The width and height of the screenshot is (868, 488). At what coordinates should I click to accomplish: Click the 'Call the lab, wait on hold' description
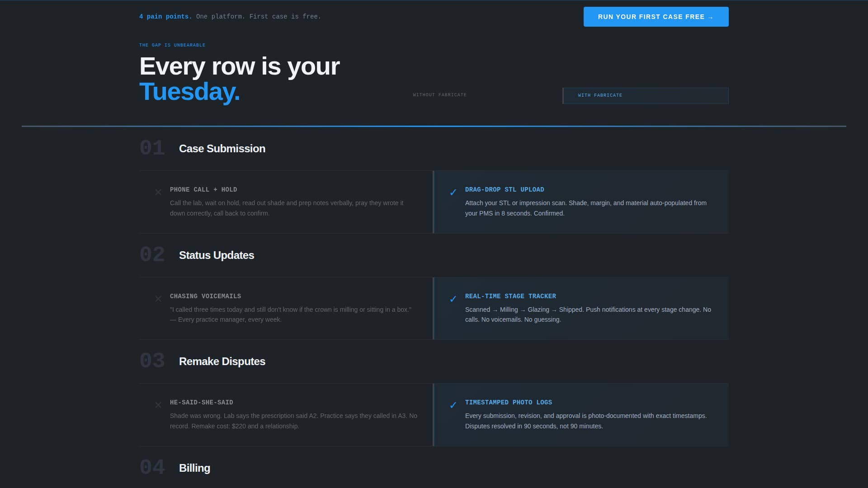pos(287,208)
